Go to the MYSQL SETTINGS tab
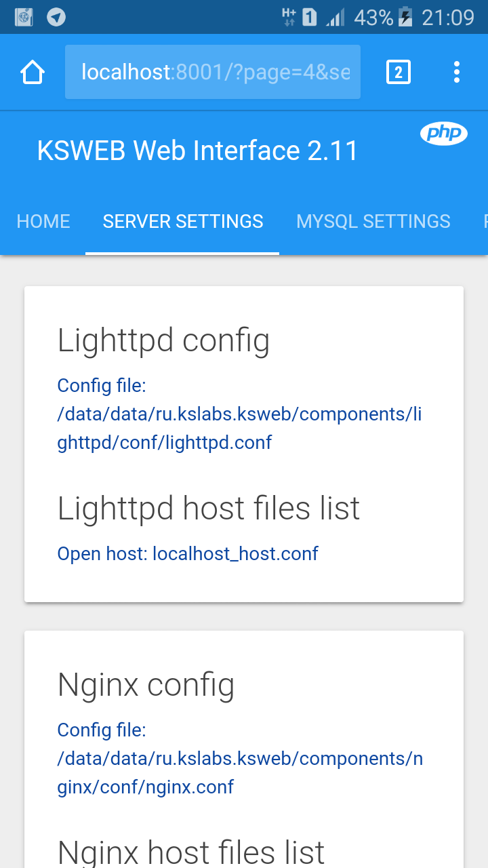488x868 pixels. tap(373, 221)
